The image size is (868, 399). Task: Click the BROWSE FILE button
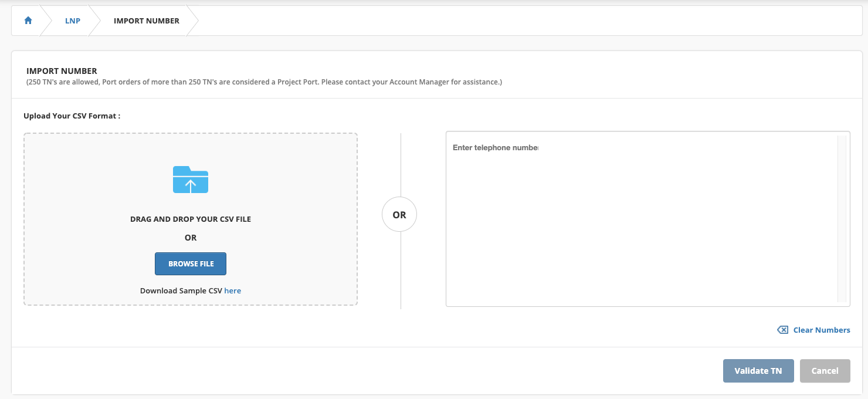pos(191,264)
